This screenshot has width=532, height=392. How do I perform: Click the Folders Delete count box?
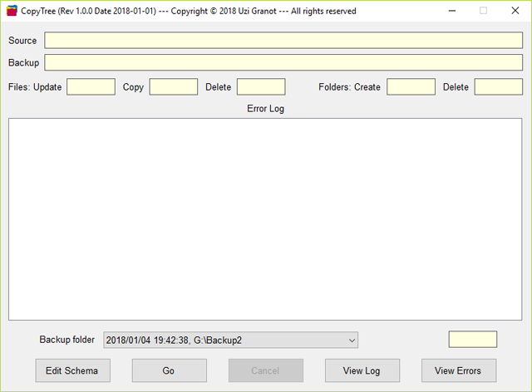point(499,87)
